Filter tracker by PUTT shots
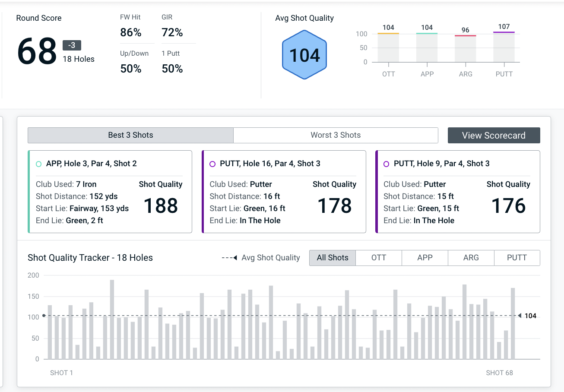564x392 pixels. (517, 258)
